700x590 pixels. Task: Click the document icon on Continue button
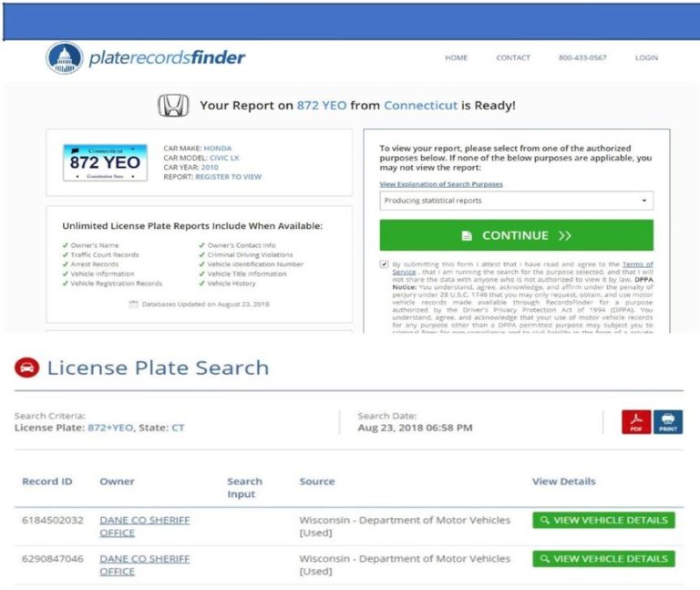[467, 235]
